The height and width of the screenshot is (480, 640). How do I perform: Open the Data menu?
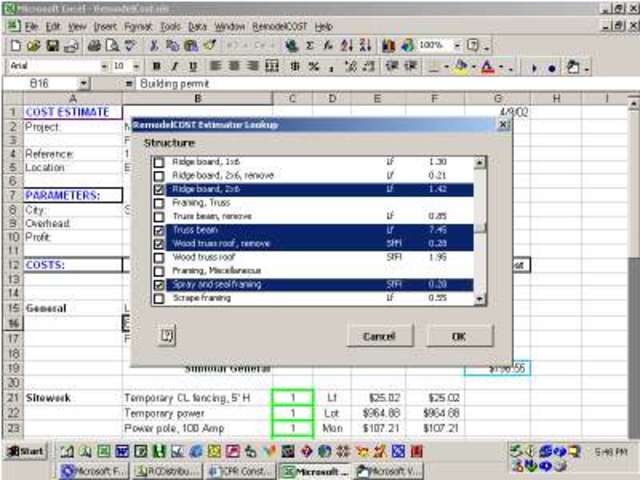pos(197,27)
